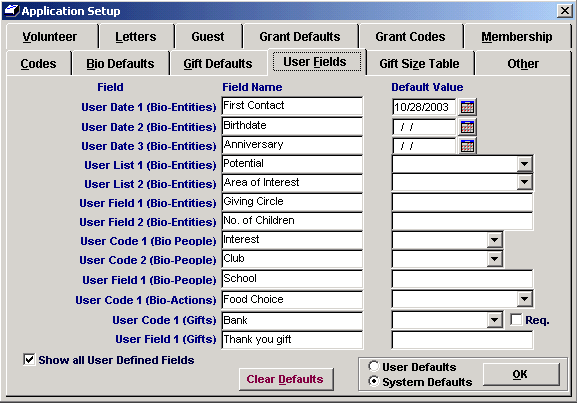Click the Area of Interest field name box
The width and height of the screenshot is (577, 403).
pyautogui.click(x=292, y=183)
